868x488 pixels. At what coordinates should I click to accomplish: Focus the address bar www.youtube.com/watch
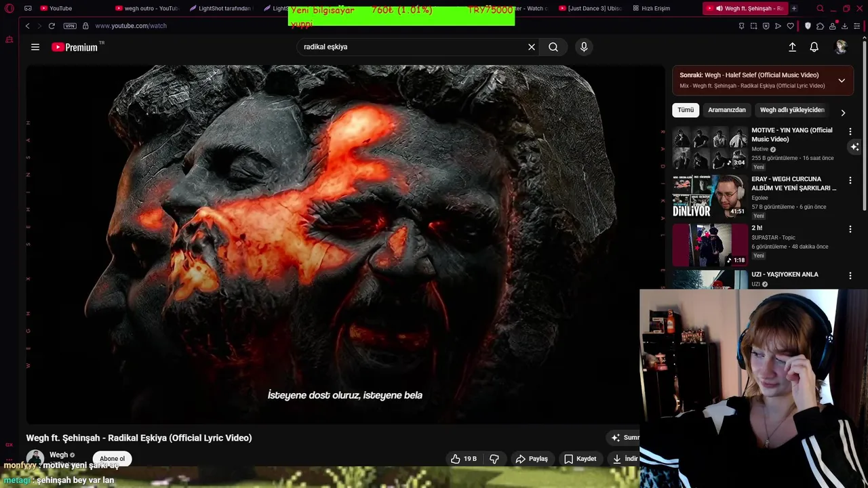tap(131, 26)
